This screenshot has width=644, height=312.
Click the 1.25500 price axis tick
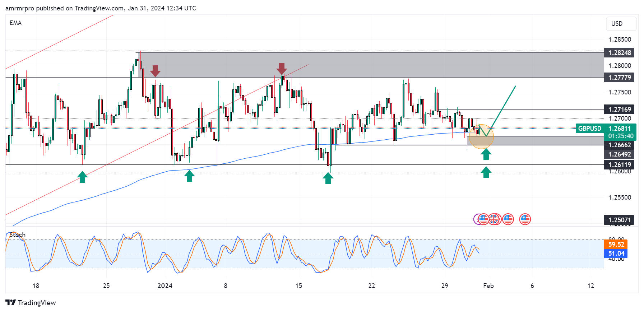(x=620, y=197)
